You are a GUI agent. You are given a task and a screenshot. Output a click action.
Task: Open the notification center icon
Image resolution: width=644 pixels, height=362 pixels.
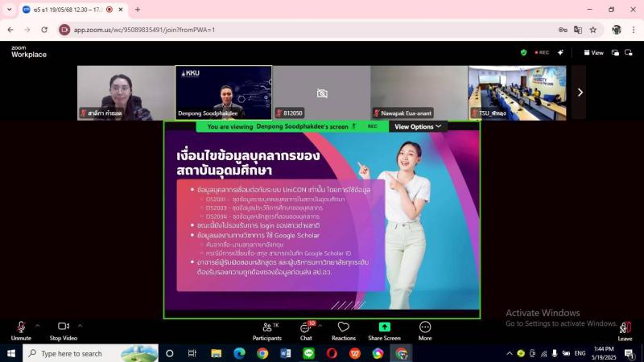coord(629,353)
